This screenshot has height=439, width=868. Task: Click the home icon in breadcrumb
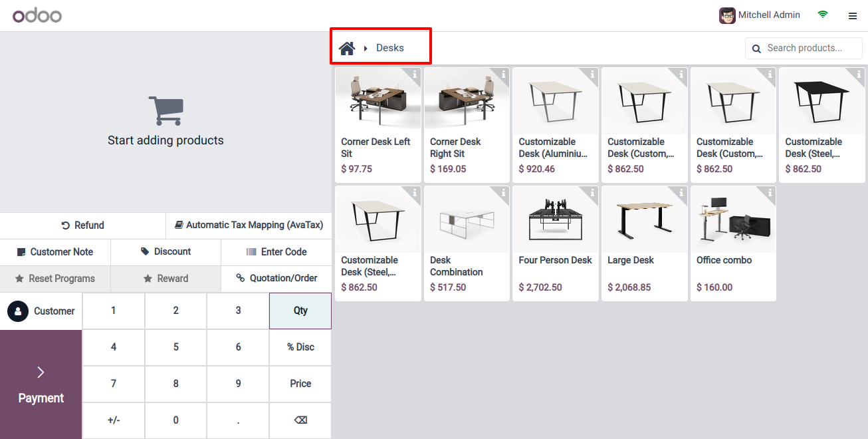coord(347,48)
